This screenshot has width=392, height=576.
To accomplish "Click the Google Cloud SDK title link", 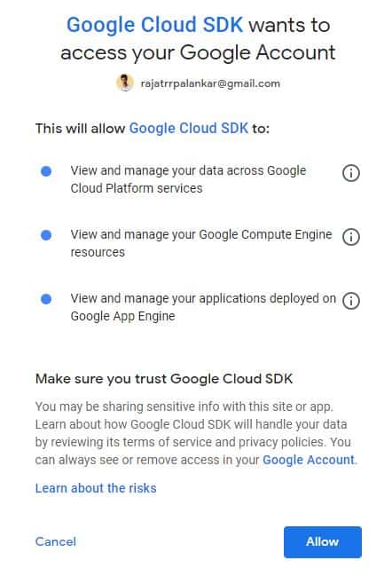I will pos(154,25).
